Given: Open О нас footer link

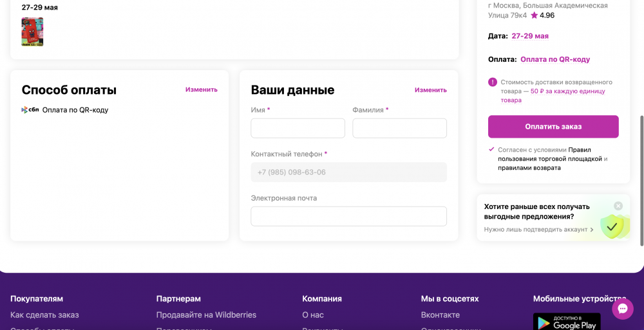Looking at the screenshot, I should point(313,315).
